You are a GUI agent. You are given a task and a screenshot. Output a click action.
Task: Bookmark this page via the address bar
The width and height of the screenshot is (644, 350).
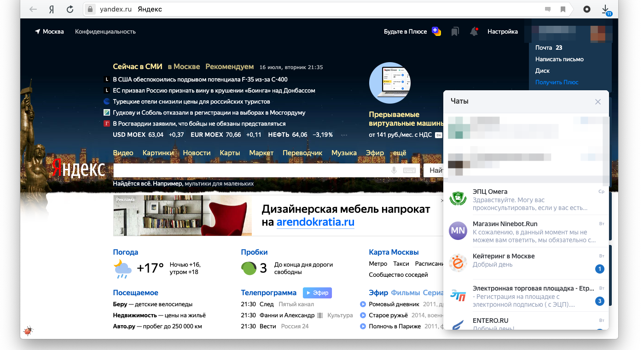click(563, 9)
